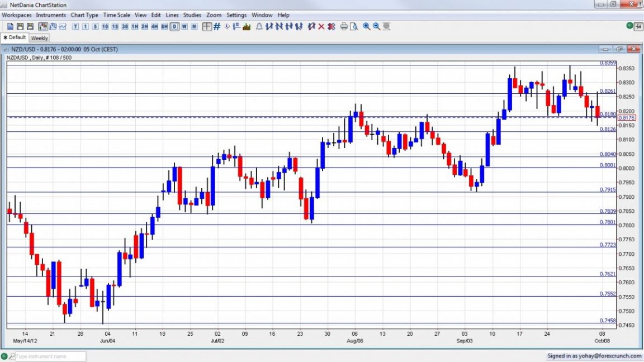
Task: Click the new document icon in toolbar
Action: pyautogui.click(x=10, y=26)
